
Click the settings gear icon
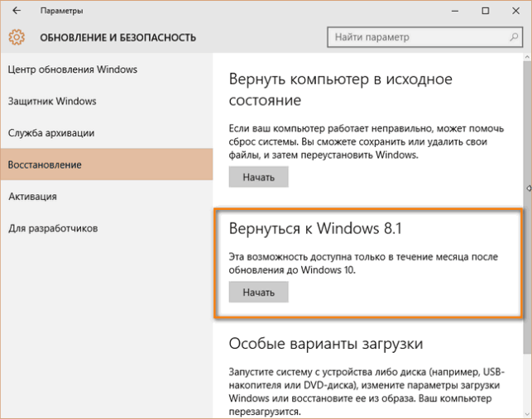pos(17,37)
